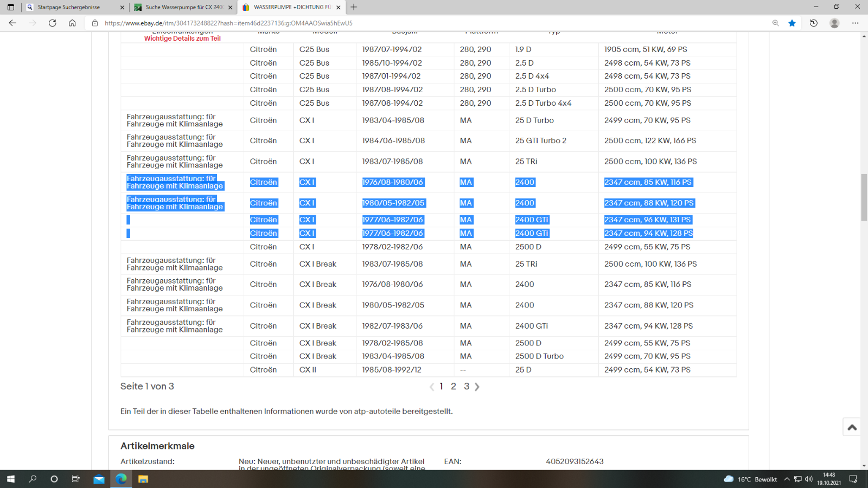
Task: Click the '2500 ccm, 70 KW, 95 PS' cell for 2.5 D Turbo 4x4
Action: tap(648, 103)
